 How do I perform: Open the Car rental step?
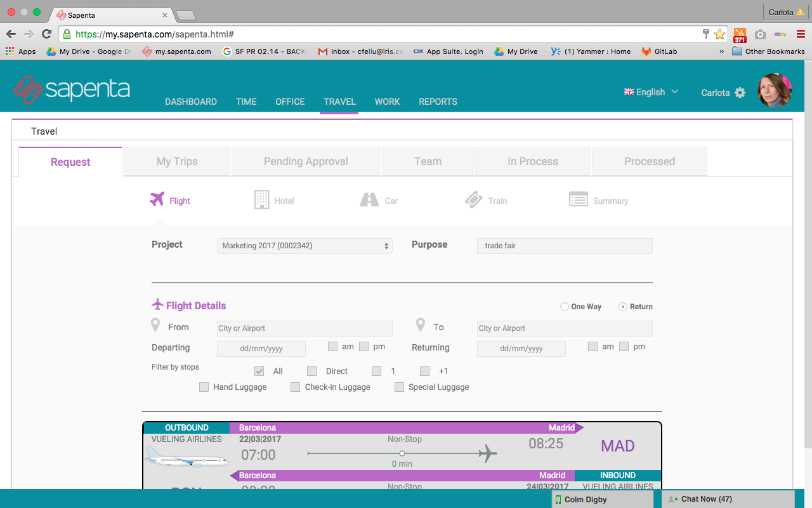pos(379,200)
